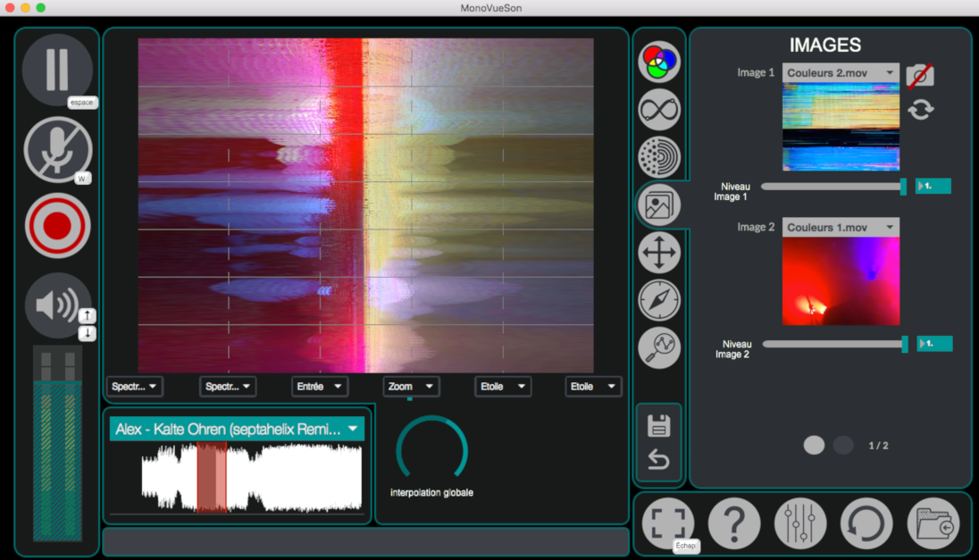Toggle the crossed-out camera for Image 1

pyautogui.click(x=920, y=76)
